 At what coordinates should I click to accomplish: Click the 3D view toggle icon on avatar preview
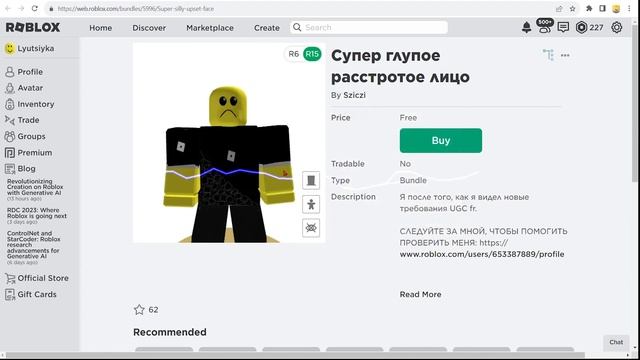(x=311, y=180)
